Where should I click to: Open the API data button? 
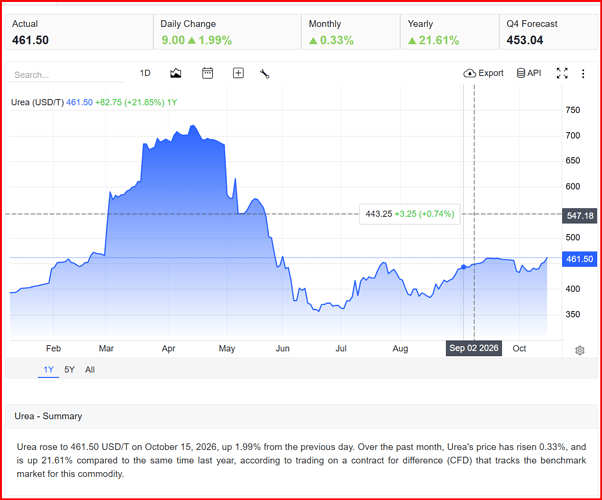click(x=529, y=73)
